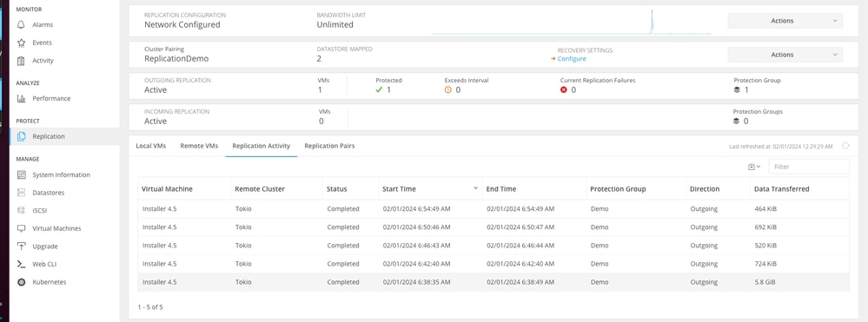Click System Information icon
Viewport: 868px width, 322px height.
tap(21, 174)
